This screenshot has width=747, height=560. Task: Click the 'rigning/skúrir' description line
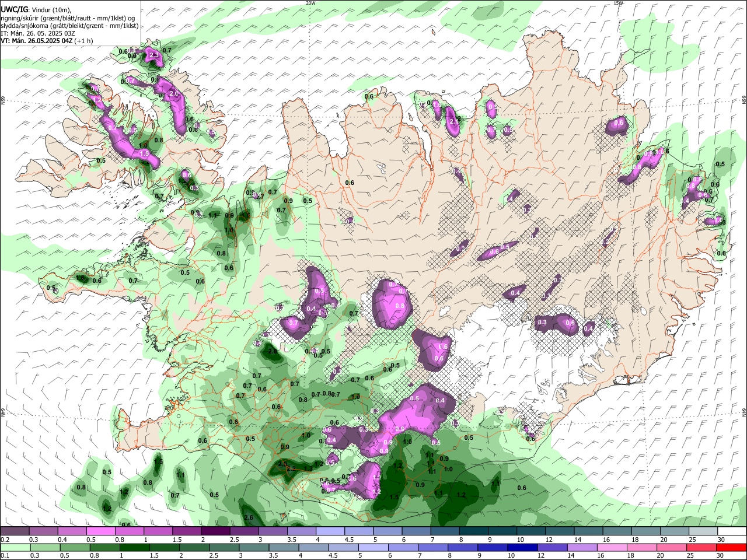[68, 17]
